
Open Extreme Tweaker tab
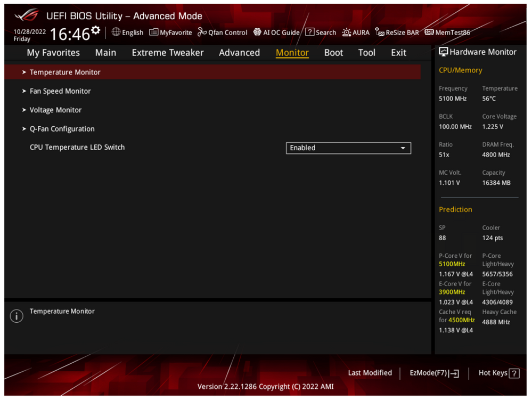168,53
